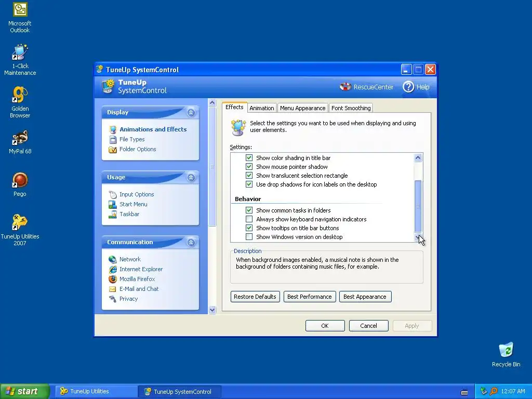This screenshot has width=532, height=399.
Task: Toggle Show color shading in title bar
Action: point(249,158)
